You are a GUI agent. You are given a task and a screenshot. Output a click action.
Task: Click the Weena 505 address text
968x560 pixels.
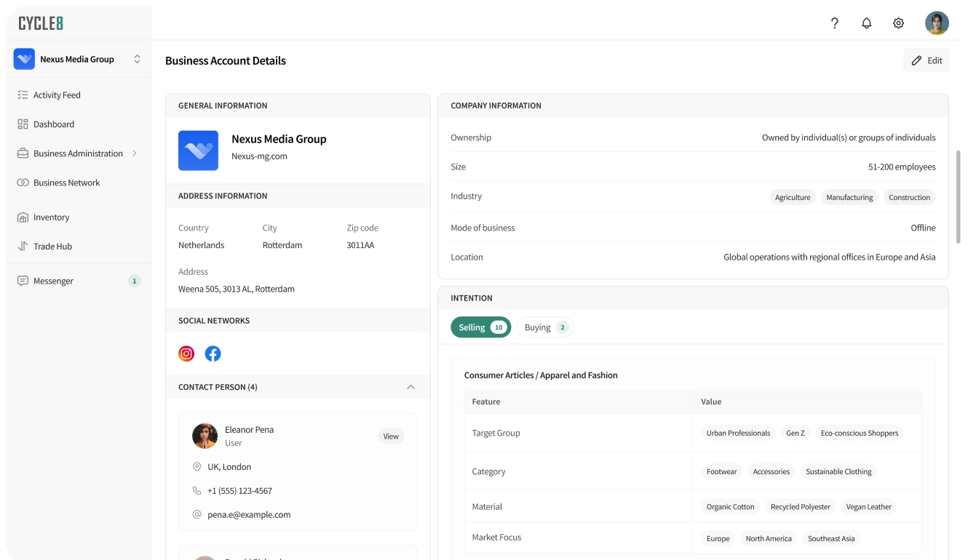237,289
